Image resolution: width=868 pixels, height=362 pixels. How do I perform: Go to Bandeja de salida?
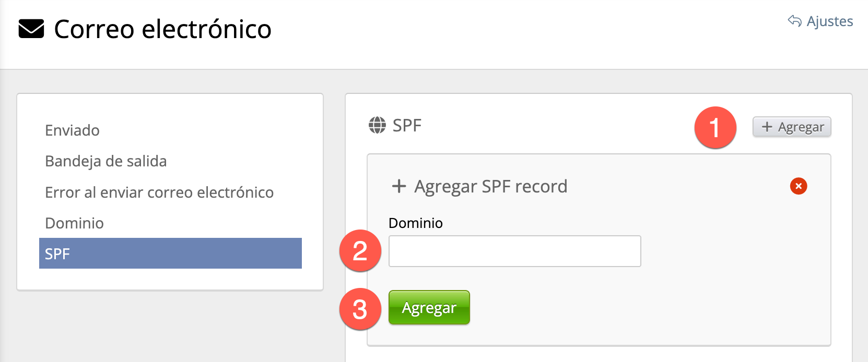tap(106, 161)
